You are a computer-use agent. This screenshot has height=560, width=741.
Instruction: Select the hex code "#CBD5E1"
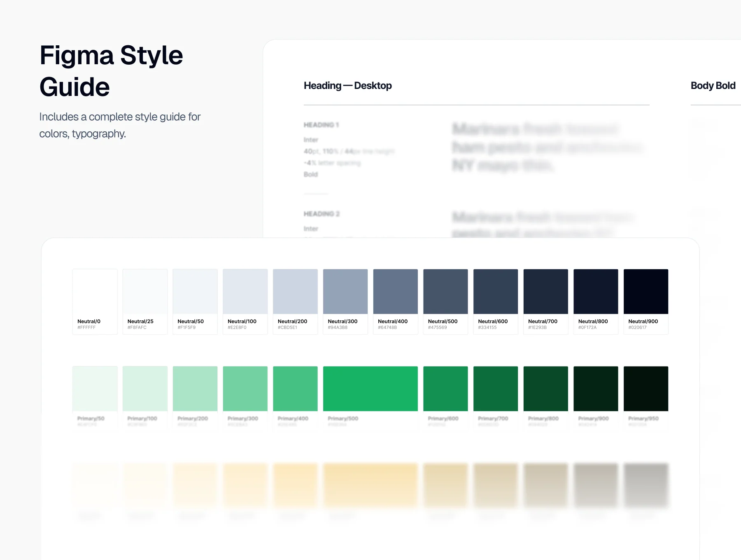click(x=287, y=328)
